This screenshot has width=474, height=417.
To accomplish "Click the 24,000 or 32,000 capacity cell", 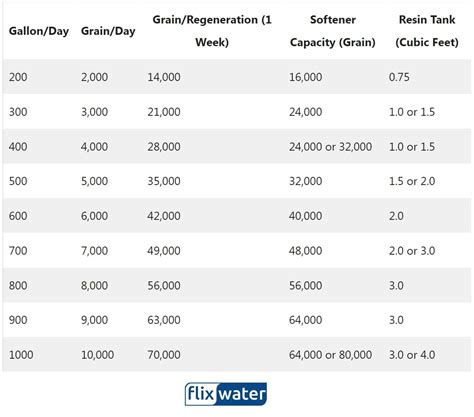I will 330,147.
